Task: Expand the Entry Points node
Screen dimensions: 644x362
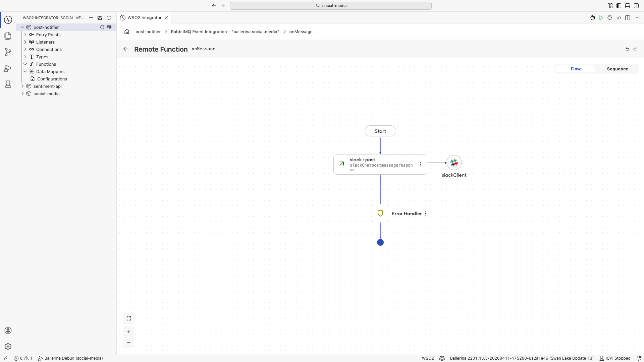Action: [25, 35]
